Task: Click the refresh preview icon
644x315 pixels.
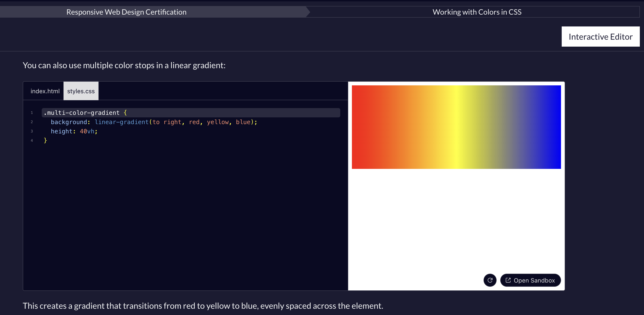Action: [x=490, y=280]
